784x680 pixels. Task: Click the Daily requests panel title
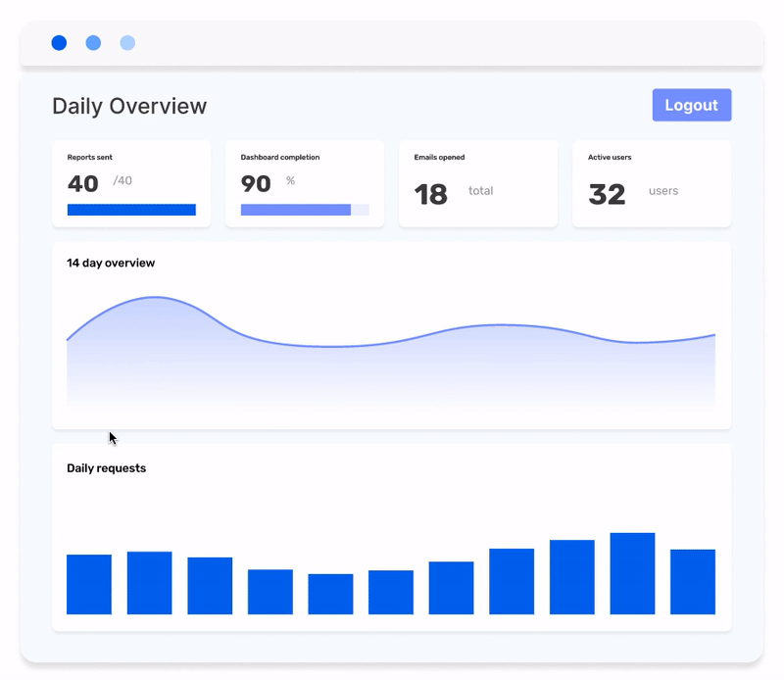(x=106, y=468)
